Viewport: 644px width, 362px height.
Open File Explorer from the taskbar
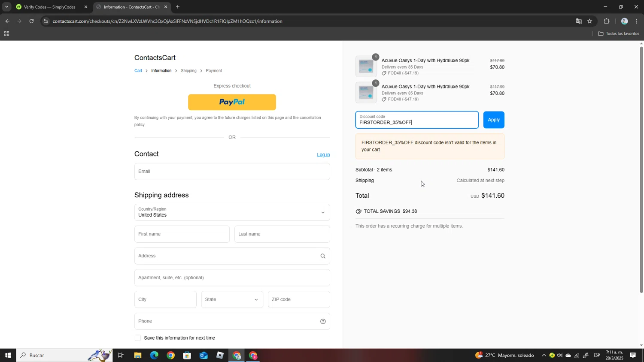[138, 355]
